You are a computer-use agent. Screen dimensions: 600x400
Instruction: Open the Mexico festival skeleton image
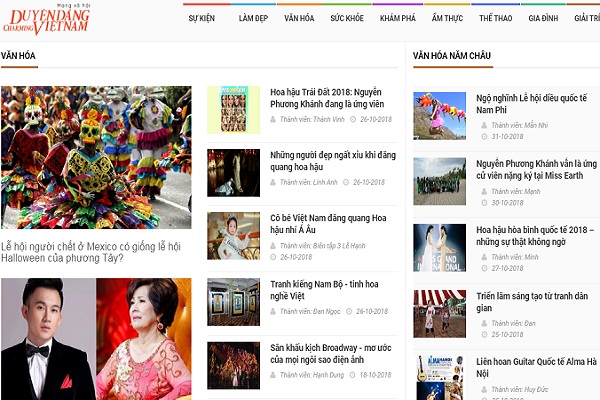96,157
